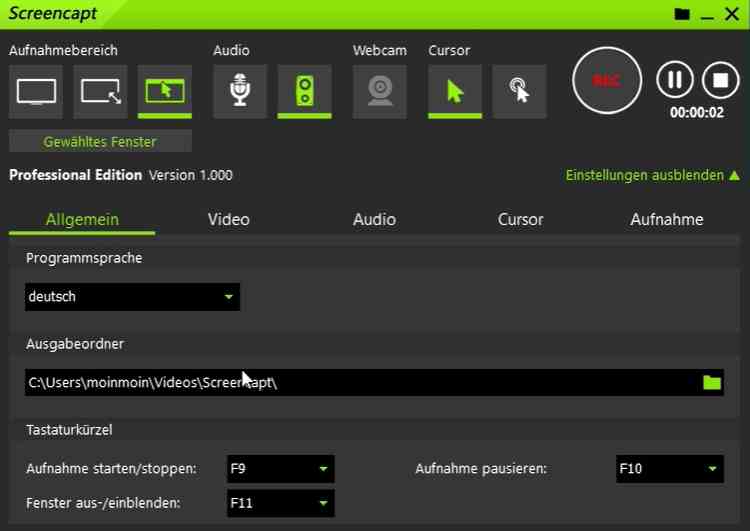
Task: Start recording with the REC button
Action: (x=607, y=80)
